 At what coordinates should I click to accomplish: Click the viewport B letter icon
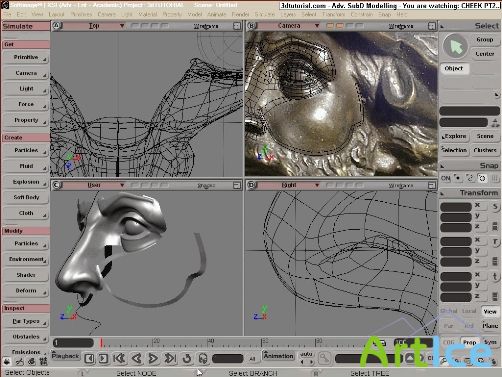click(x=252, y=26)
